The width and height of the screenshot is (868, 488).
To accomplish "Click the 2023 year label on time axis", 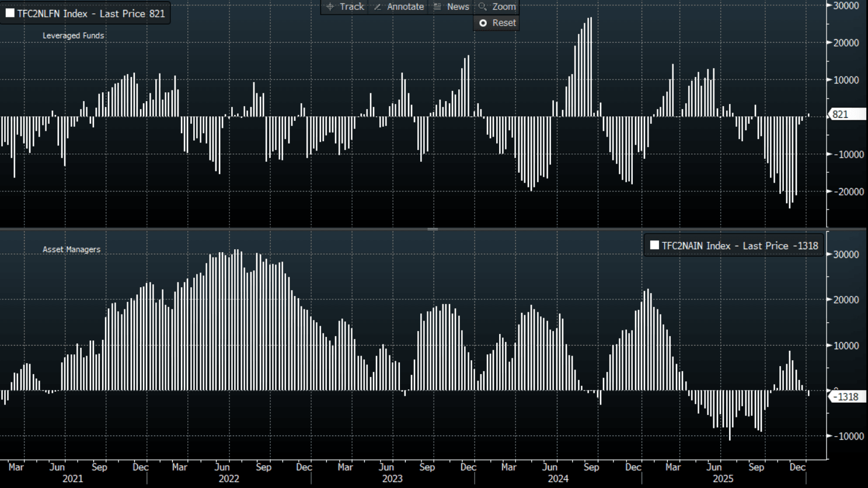I will click(x=392, y=479).
